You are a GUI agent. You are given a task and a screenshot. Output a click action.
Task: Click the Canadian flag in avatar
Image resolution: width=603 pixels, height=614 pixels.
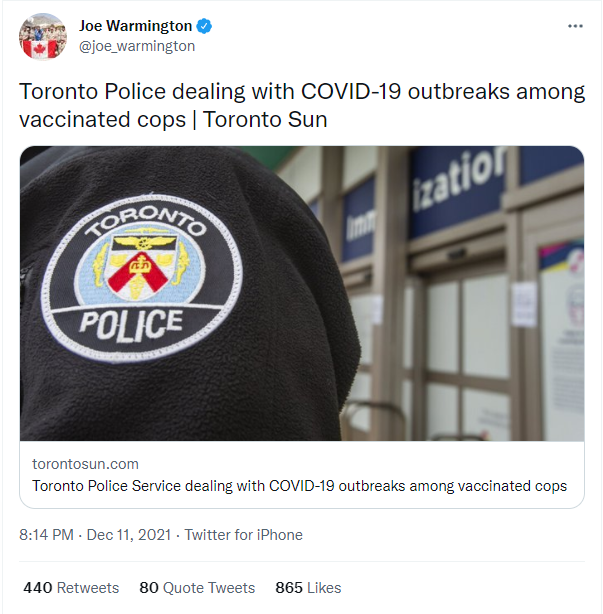click(39, 49)
